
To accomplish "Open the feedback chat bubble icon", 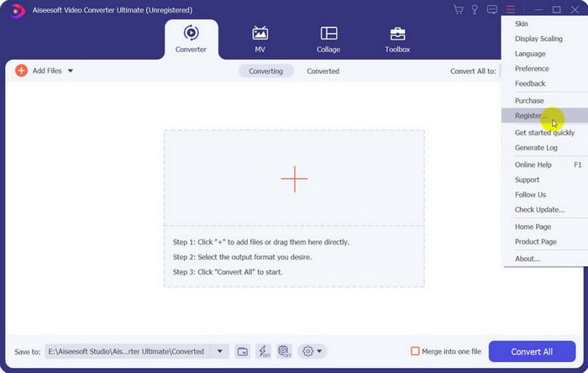I will [x=492, y=9].
